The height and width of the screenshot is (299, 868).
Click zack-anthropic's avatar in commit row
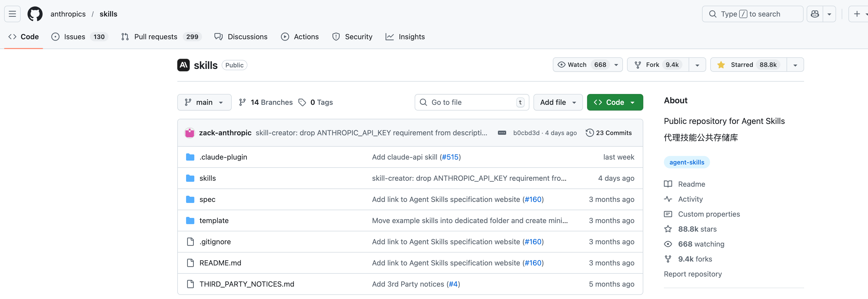190,133
